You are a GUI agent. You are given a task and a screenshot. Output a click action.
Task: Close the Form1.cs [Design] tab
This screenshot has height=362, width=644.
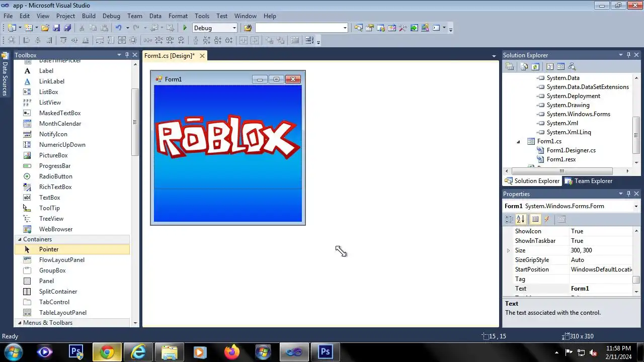click(x=202, y=56)
